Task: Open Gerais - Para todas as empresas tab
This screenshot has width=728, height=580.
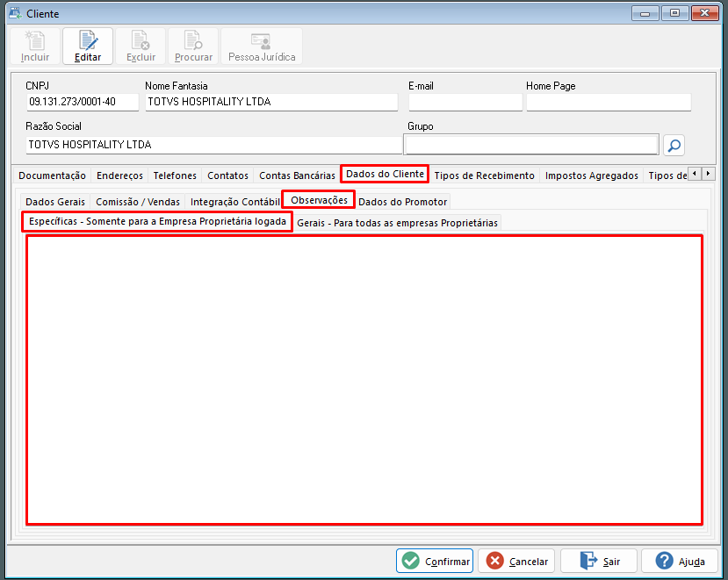Action: 397,223
